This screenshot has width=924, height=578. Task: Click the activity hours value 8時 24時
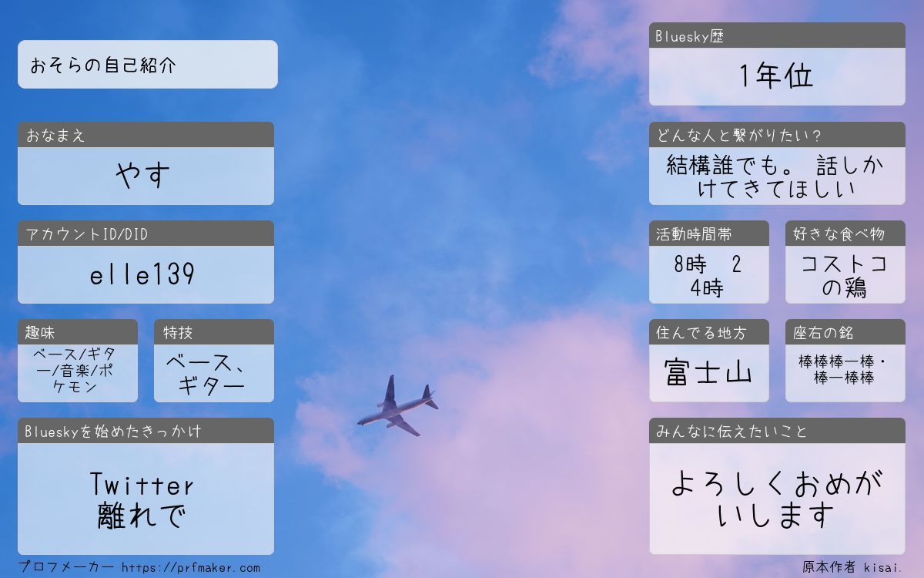click(x=708, y=275)
